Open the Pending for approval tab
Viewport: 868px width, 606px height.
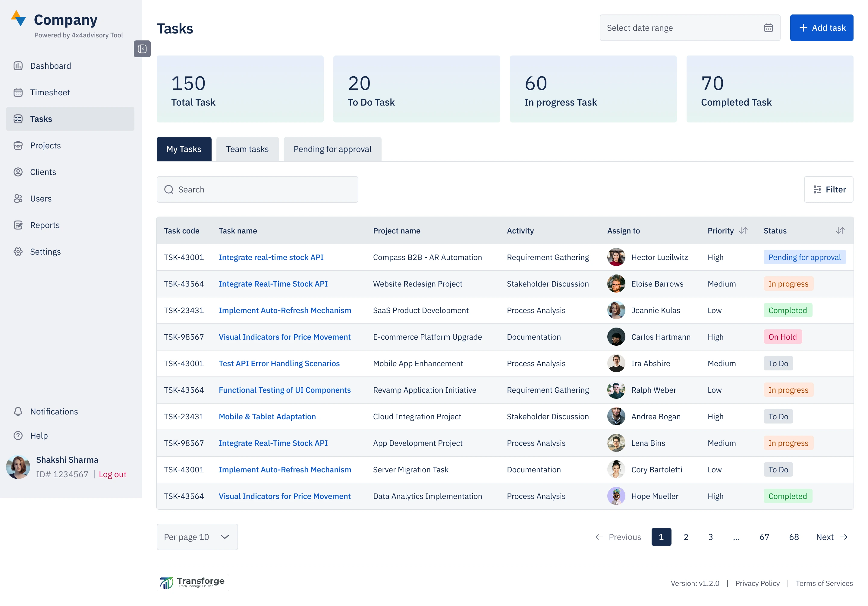pos(332,149)
